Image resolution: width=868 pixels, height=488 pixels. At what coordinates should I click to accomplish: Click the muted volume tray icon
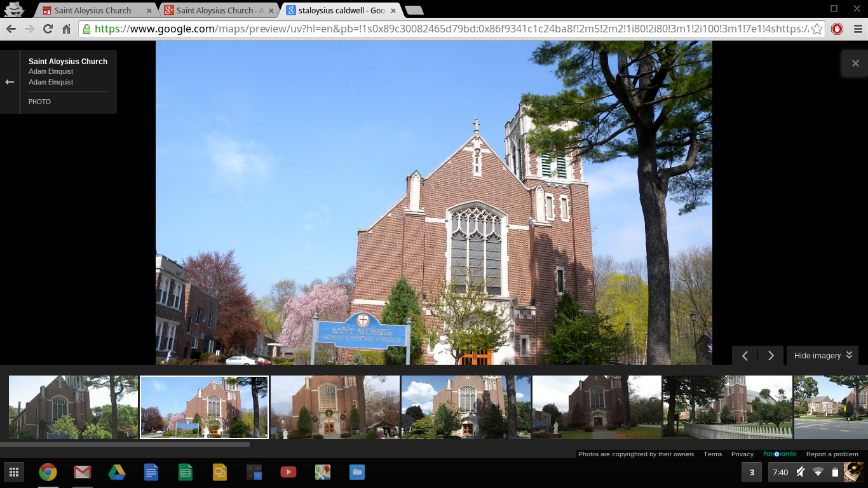pyautogui.click(x=801, y=472)
